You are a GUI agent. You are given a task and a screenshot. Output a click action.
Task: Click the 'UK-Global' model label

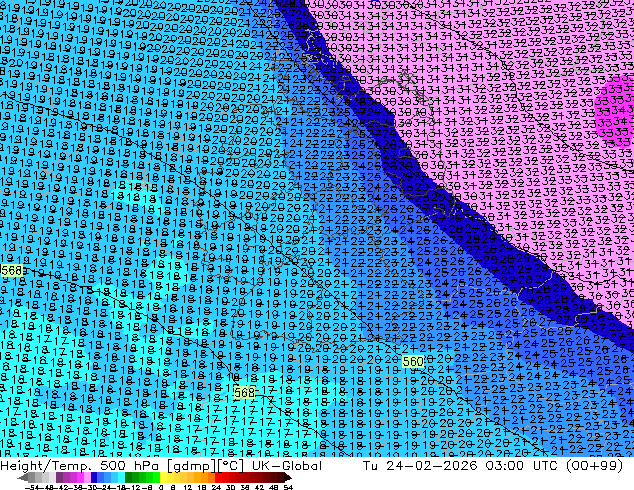pyautogui.click(x=287, y=465)
